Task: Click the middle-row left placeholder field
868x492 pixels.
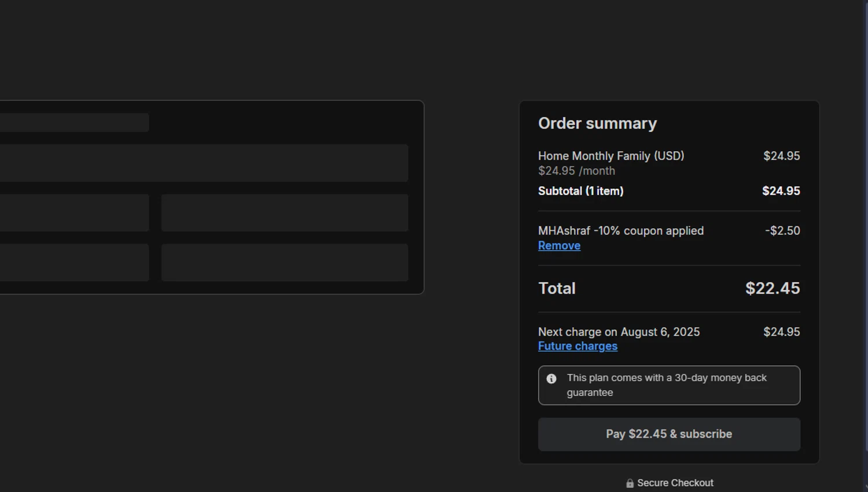Action: (x=74, y=213)
